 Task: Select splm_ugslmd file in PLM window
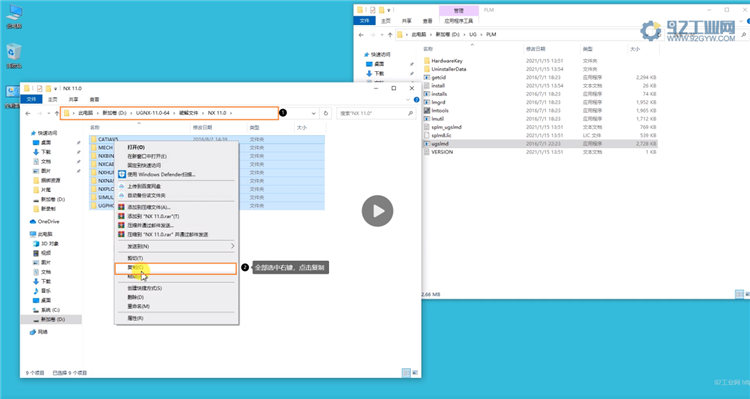(x=446, y=127)
